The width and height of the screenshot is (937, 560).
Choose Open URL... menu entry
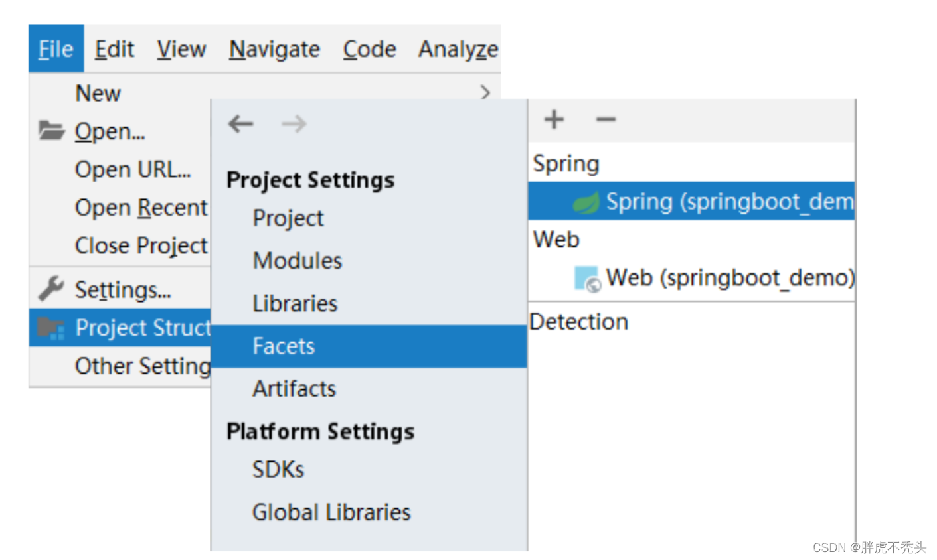pos(133,169)
